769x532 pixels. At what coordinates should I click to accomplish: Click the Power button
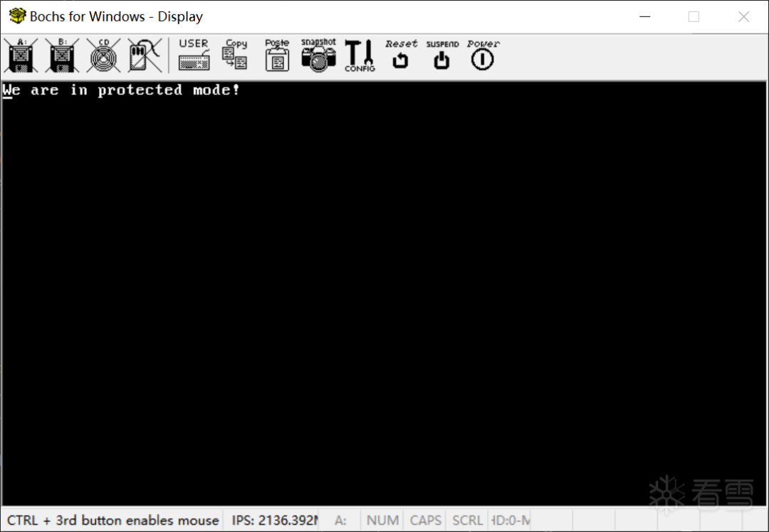483,56
